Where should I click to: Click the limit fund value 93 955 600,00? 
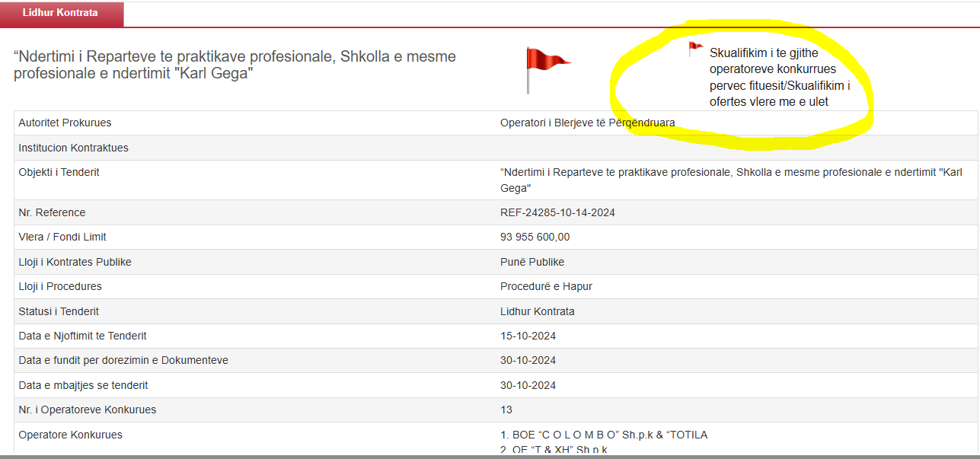(x=535, y=237)
